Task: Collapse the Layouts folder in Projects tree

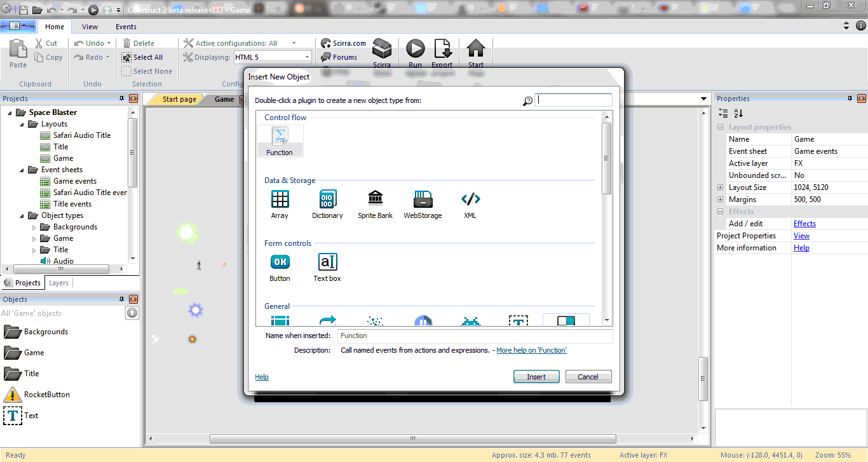Action: pos(22,124)
